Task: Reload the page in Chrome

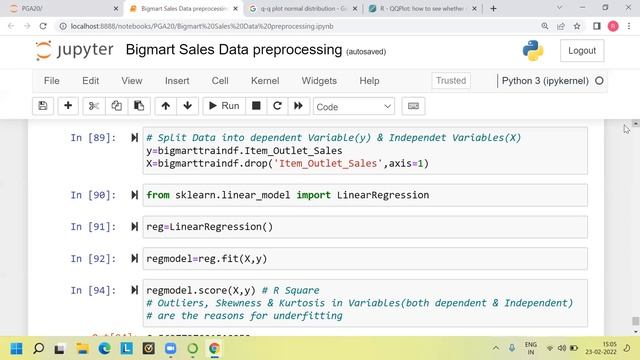Action: (43, 26)
